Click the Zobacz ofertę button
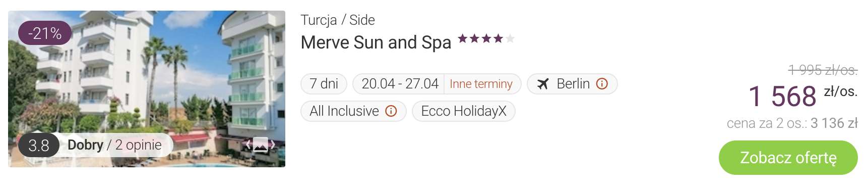This screenshot has height=190, width=868. [x=788, y=158]
